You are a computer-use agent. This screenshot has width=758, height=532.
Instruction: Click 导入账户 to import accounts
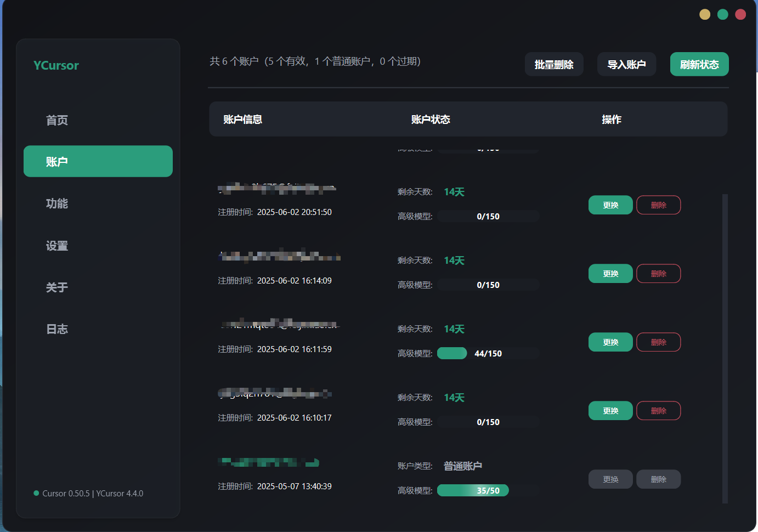pos(626,64)
